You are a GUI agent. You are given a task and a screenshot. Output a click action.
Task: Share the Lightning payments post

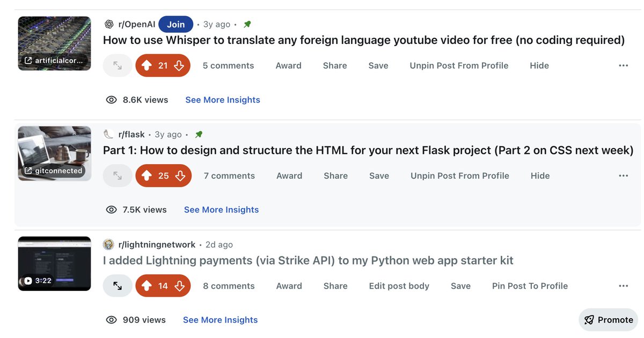click(x=335, y=286)
